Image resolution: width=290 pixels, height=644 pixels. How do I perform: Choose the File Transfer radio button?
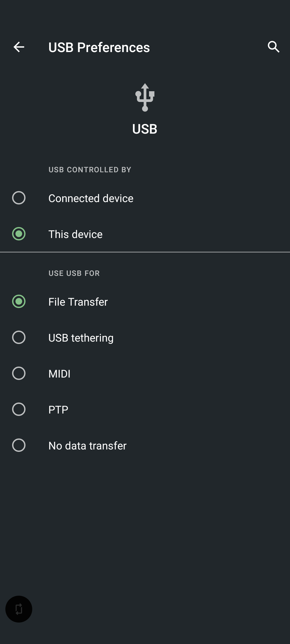(x=19, y=301)
